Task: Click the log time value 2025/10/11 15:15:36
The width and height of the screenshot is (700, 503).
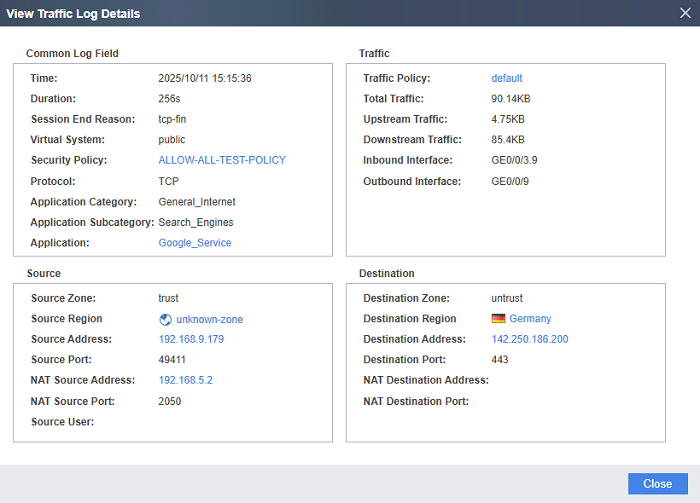Action: tap(205, 78)
